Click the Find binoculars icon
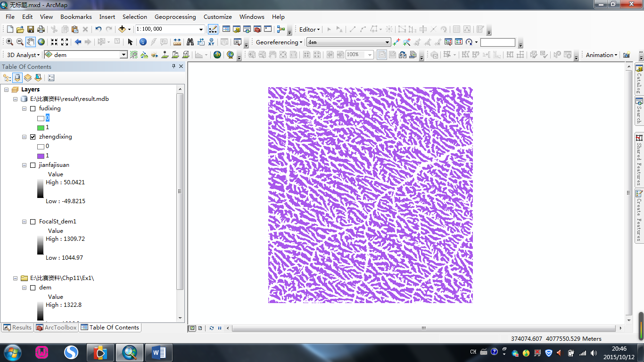 [190, 42]
